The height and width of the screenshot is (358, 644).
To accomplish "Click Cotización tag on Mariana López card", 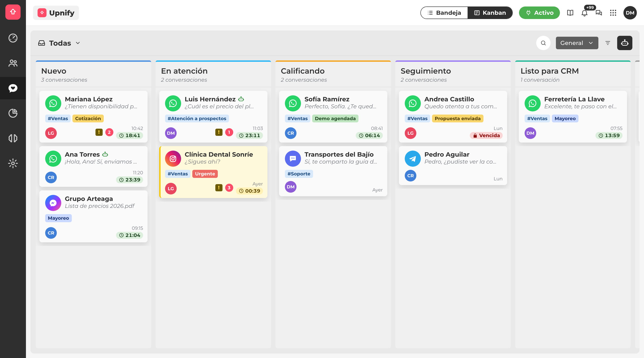I will click(x=88, y=118).
